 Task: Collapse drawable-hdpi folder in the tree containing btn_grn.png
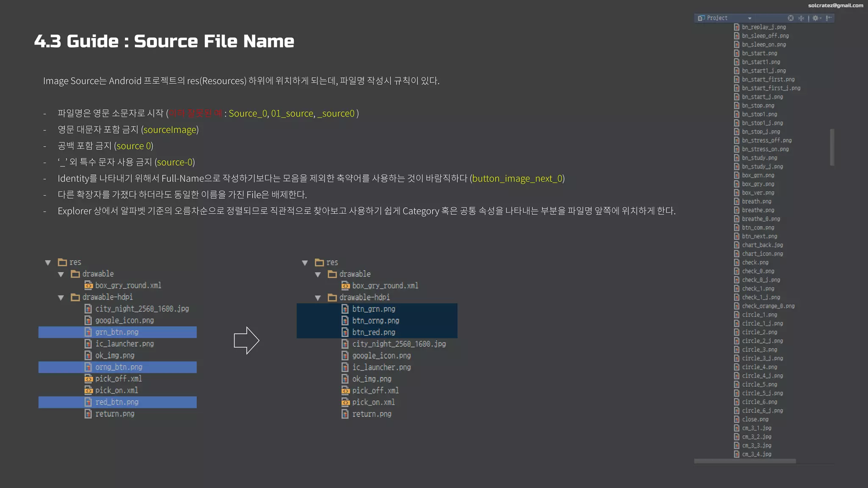pyautogui.click(x=318, y=298)
